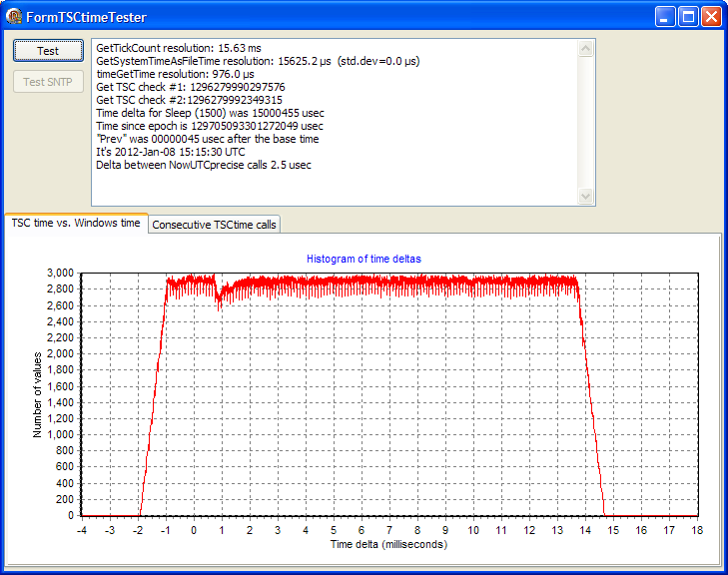Maximize the FormTSCtimeTester window
This screenshot has width=728, height=575.
coord(688,17)
